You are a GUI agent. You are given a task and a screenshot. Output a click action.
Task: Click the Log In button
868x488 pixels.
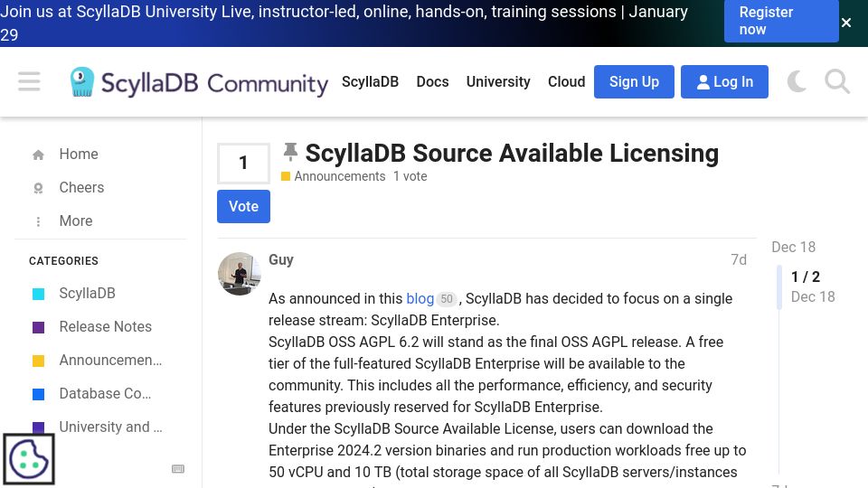[724, 81]
